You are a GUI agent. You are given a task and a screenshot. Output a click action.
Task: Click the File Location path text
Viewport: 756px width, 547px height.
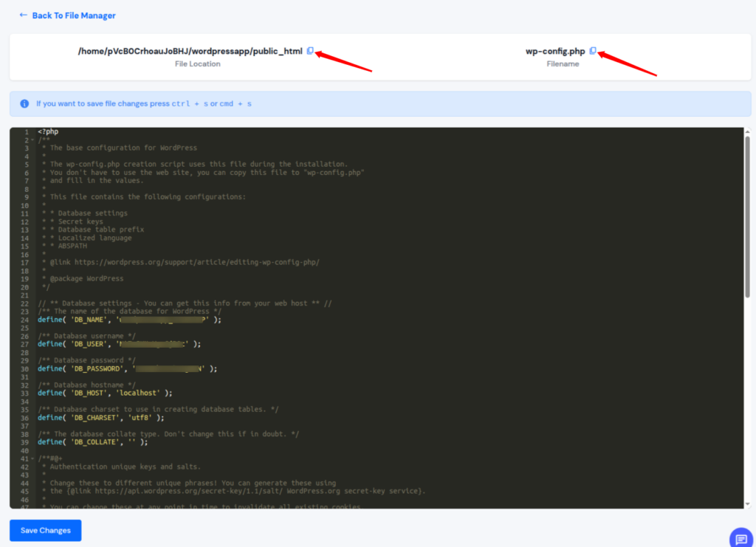tap(188, 50)
